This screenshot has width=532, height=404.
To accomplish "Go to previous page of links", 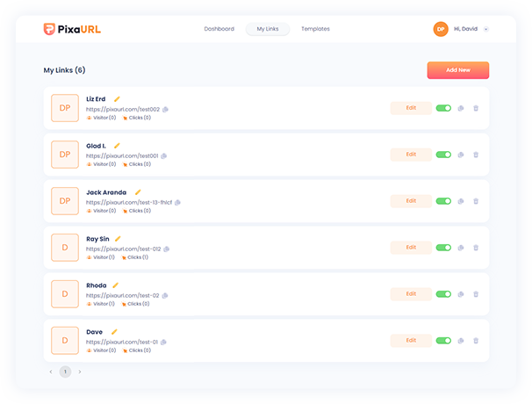I will tap(51, 372).
